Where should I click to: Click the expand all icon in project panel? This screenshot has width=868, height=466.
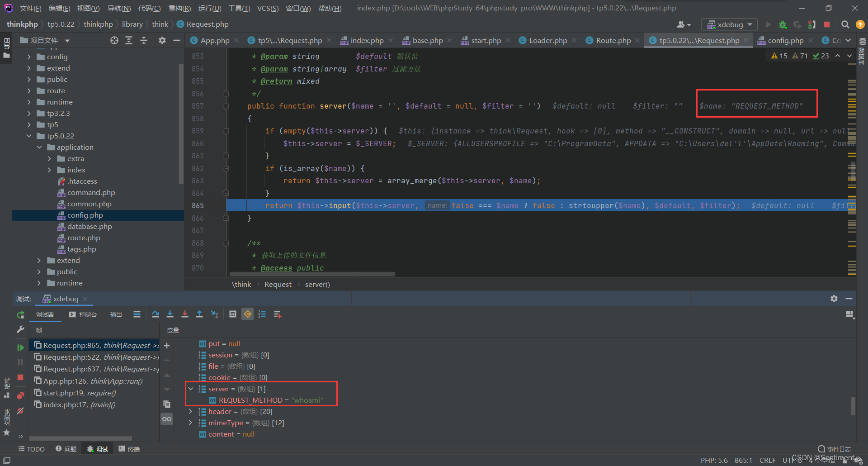click(129, 40)
